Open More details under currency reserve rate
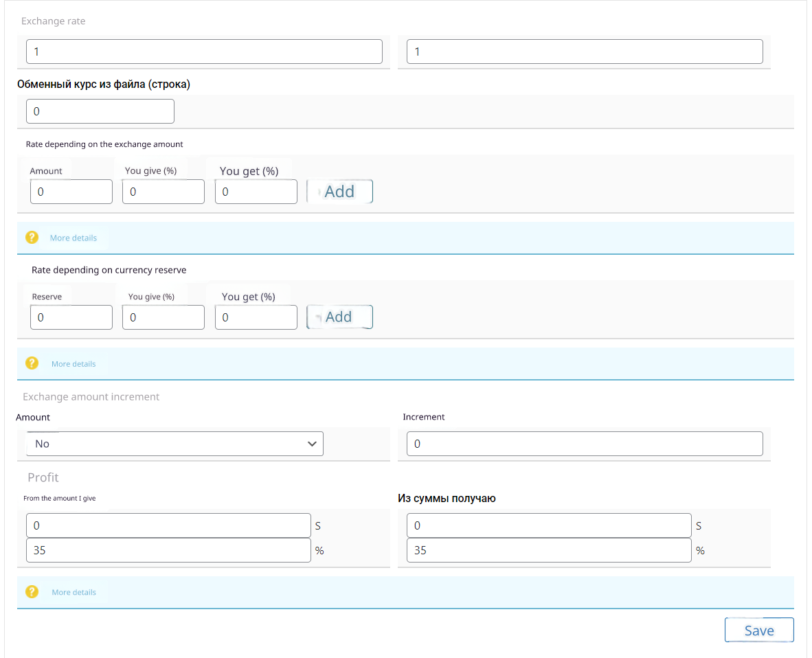 click(x=74, y=364)
